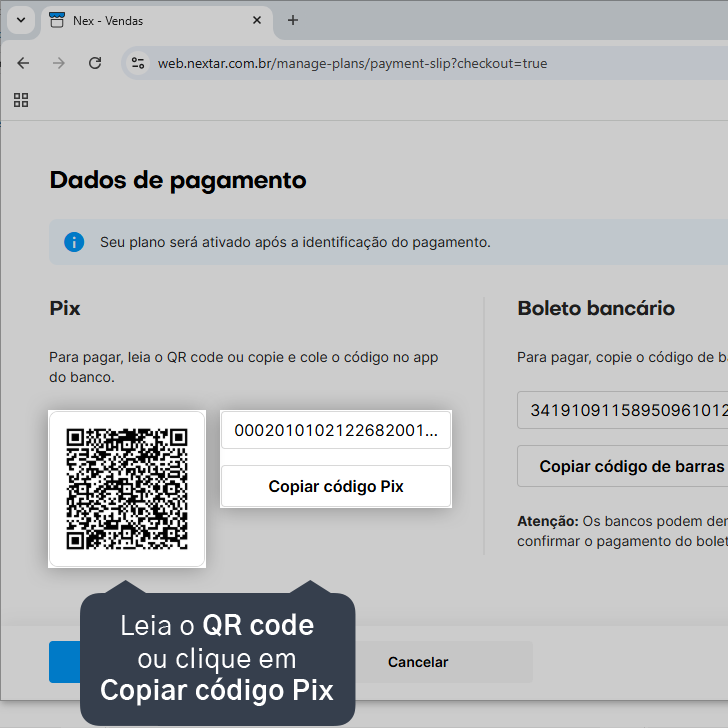Click the Pix section heading
This screenshot has height=728, width=728.
(x=65, y=308)
